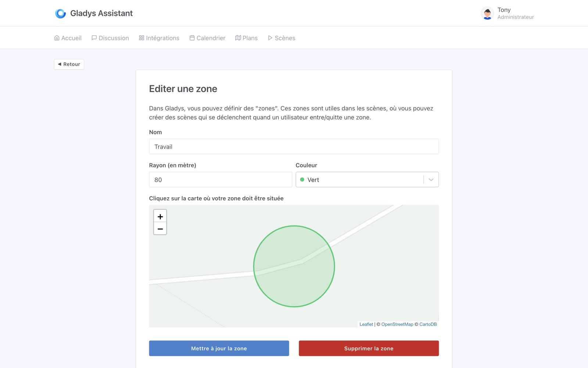Click the Discussion chat bubble icon
Screen dimensions: 588x368
pos(94,38)
